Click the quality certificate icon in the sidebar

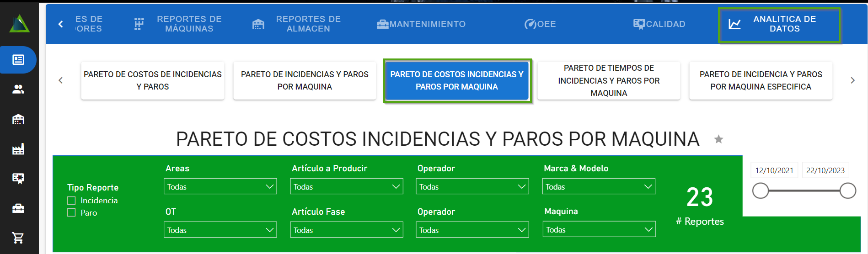point(18,178)
